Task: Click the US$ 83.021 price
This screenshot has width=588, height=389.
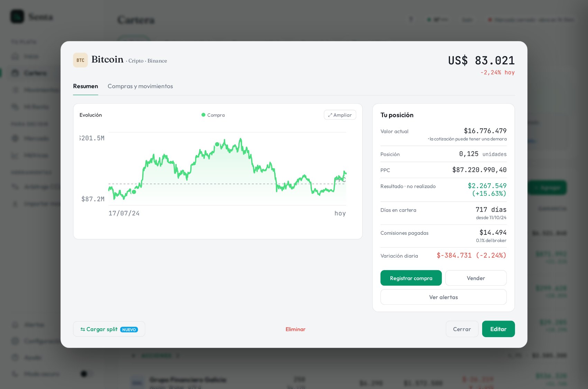Action: click(x=481, y=61)
